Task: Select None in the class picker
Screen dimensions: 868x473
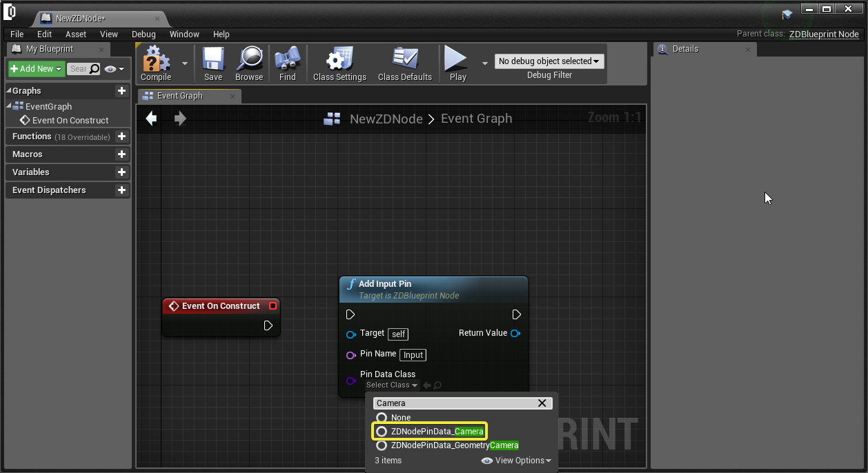Action: coord(400,418)
